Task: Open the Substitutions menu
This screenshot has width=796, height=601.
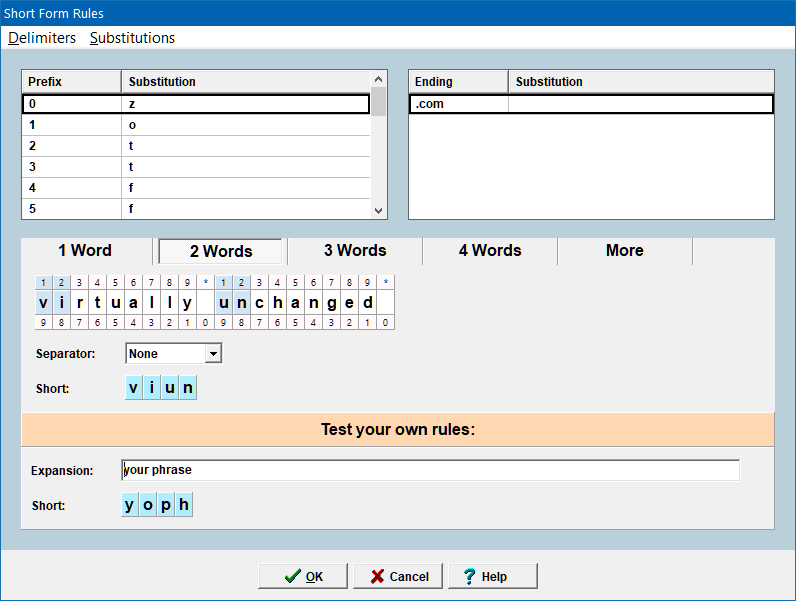Action: pyautogui.click(x=132, y=38)
